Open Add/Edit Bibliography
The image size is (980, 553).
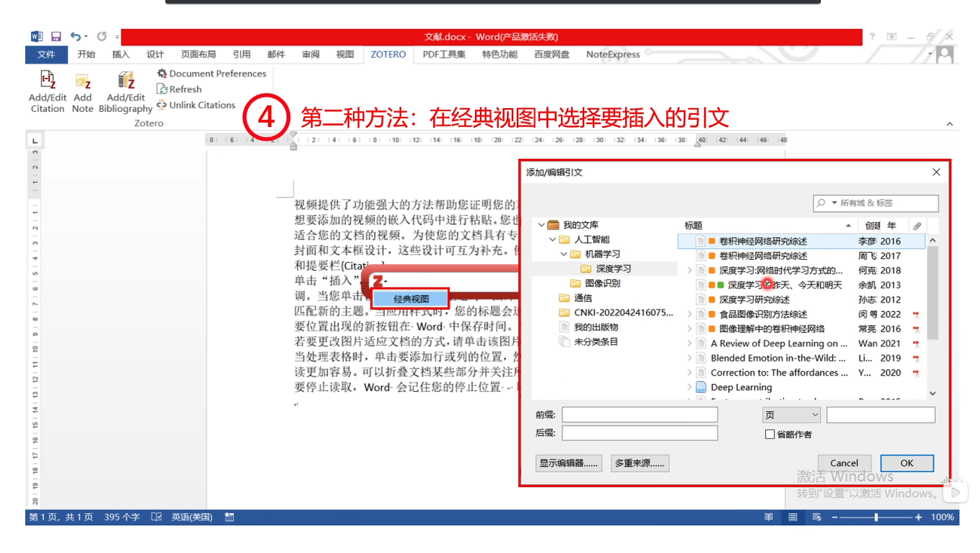125,91
